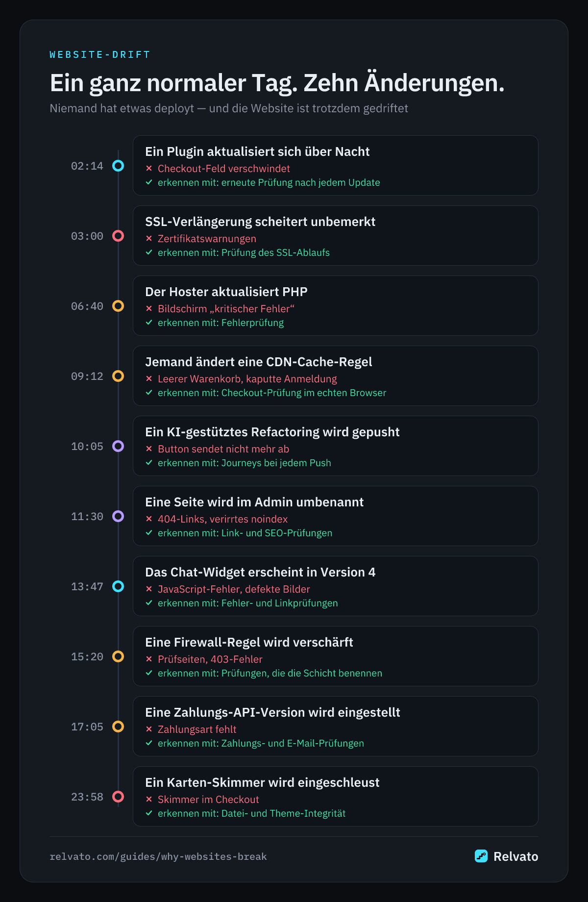The width and height of the screenshot is (588, 902).
Task: Open the card Jemand ändert eine CDN-Cache-Regel
Action: pyautogui.click(x=336, y=376)
